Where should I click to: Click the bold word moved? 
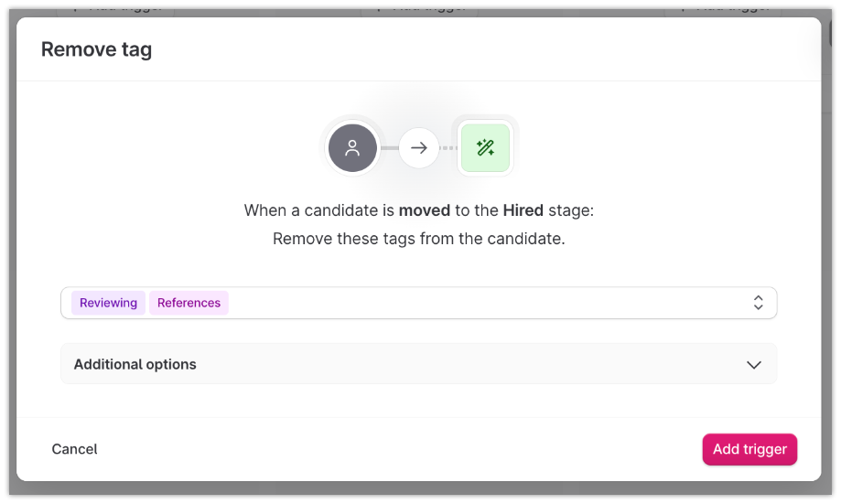(x=425, y=210)
